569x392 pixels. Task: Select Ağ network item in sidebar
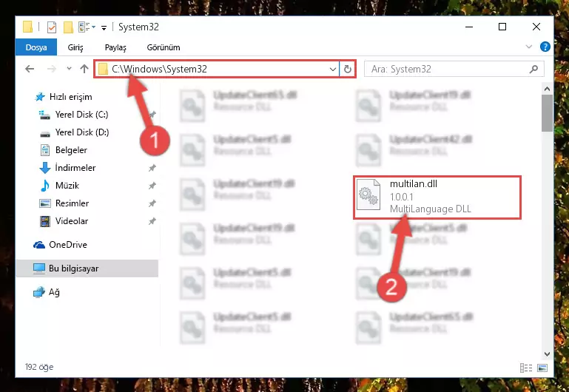point(46,292)
